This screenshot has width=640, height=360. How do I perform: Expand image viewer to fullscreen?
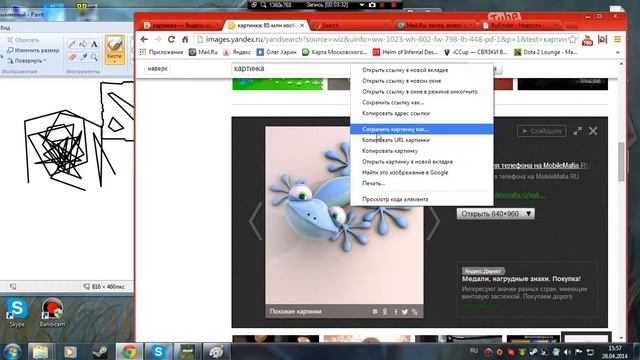(577, 131)
